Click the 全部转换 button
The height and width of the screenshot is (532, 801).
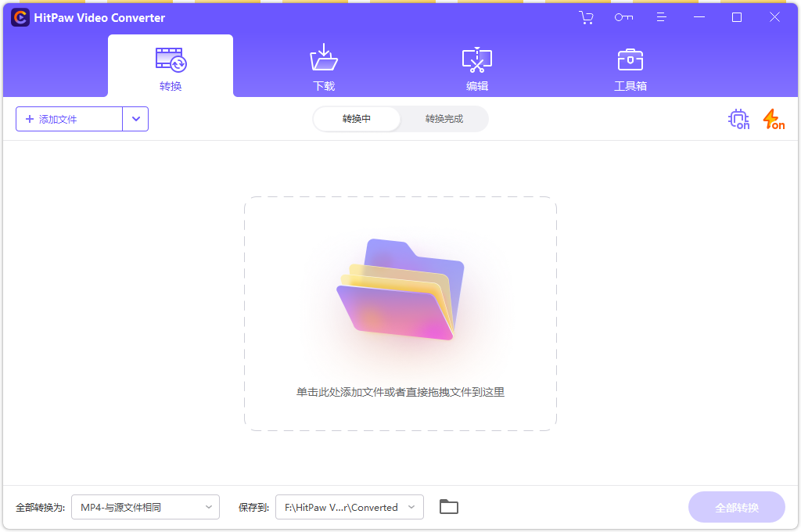click(x=737, y=507)
